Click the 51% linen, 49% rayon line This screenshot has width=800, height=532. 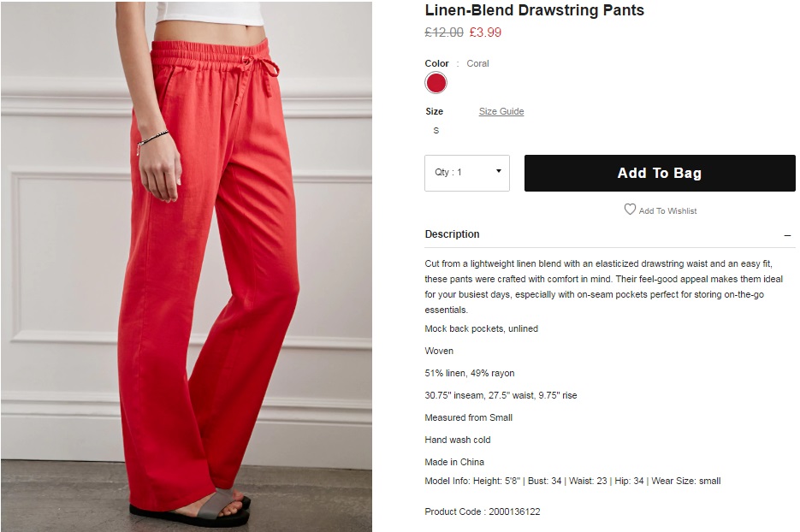click(470, 373)
